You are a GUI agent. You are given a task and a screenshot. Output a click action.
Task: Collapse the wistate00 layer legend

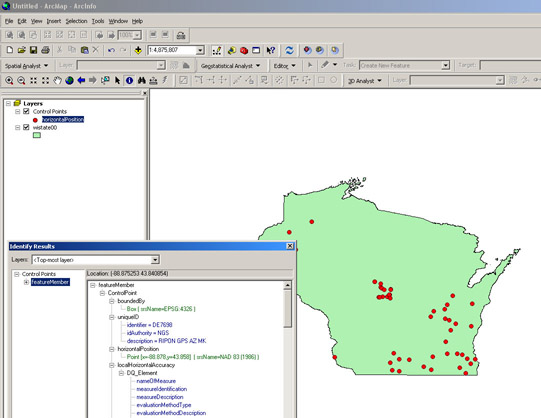click(17, 127)
